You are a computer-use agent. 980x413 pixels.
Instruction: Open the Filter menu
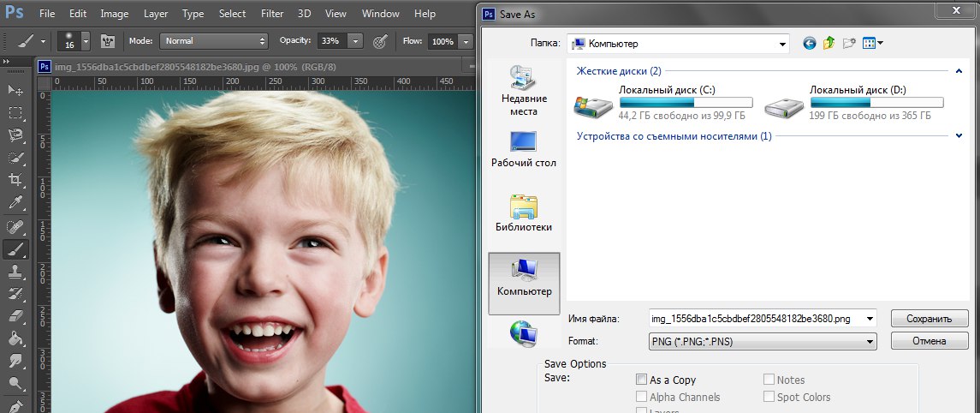pyautogui.click(x=272, y=13)
